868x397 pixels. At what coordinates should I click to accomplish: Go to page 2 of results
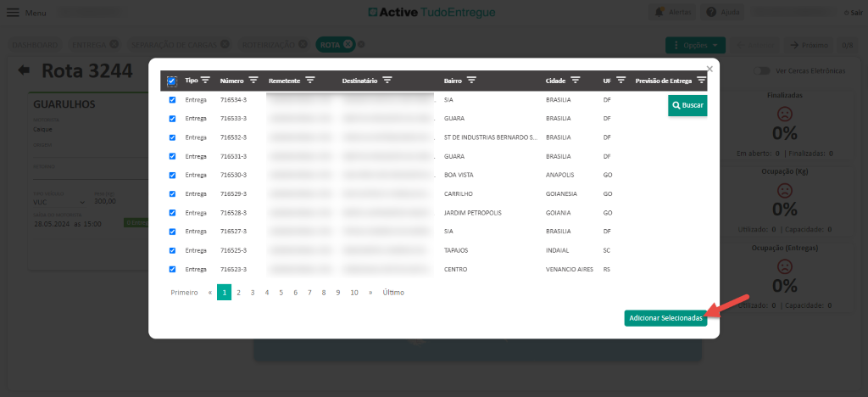(238, 293)
